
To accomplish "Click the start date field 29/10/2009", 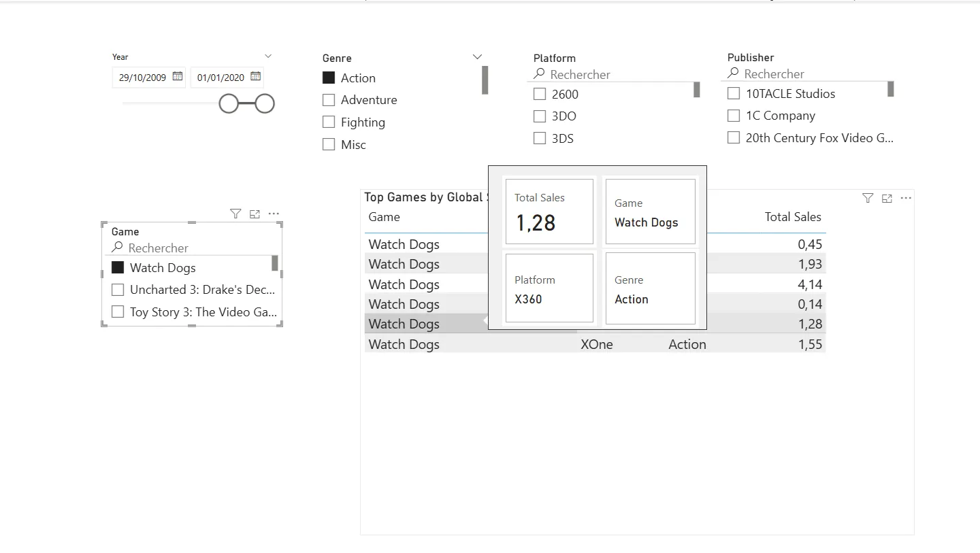I will coord(149,77).
